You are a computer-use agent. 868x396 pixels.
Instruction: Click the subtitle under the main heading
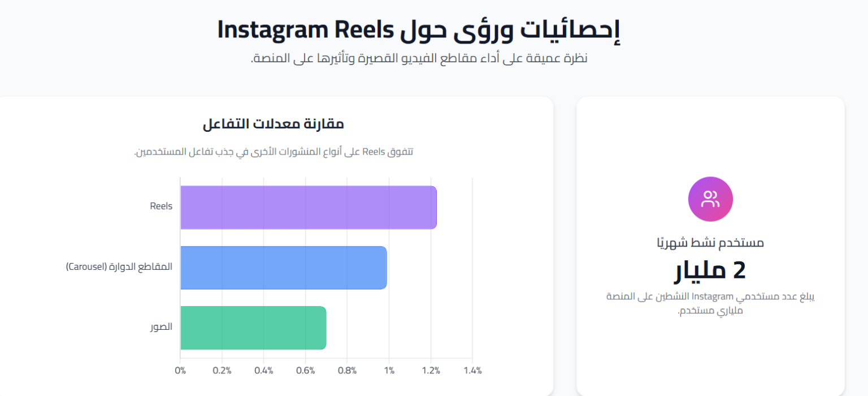pyautogui.click(x=419, y=58)
